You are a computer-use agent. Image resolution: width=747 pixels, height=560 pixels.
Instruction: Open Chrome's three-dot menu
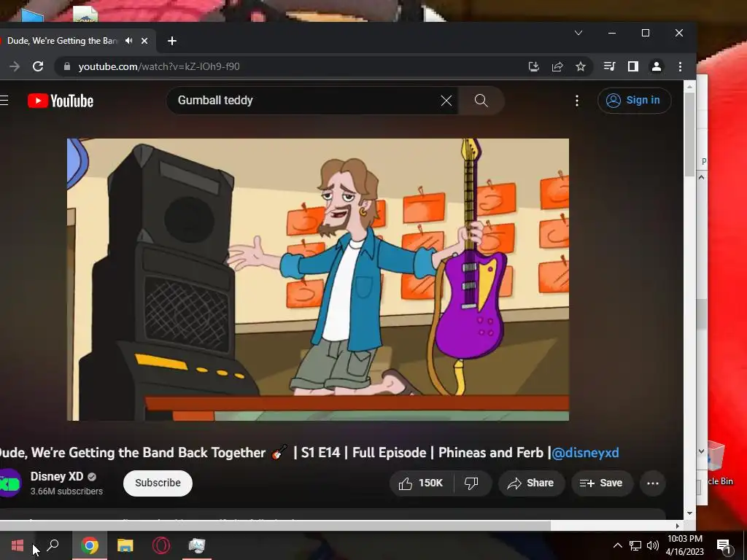pos(680,66)
